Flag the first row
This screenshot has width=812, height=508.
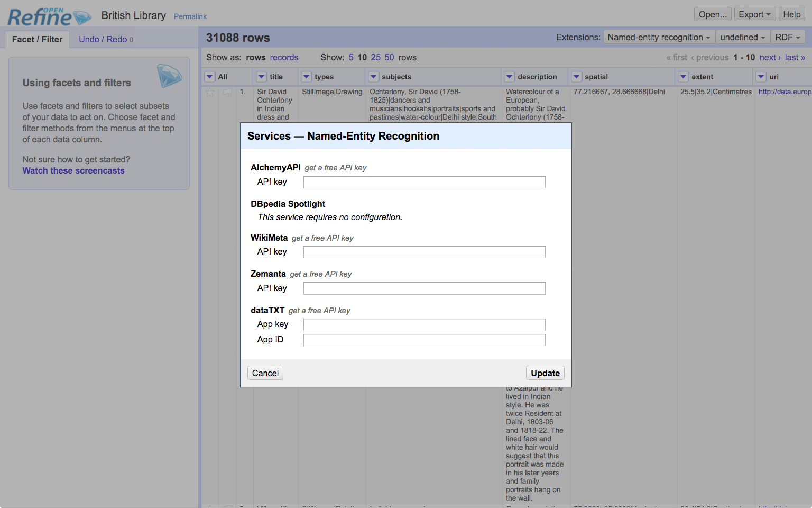coord(227,93)
